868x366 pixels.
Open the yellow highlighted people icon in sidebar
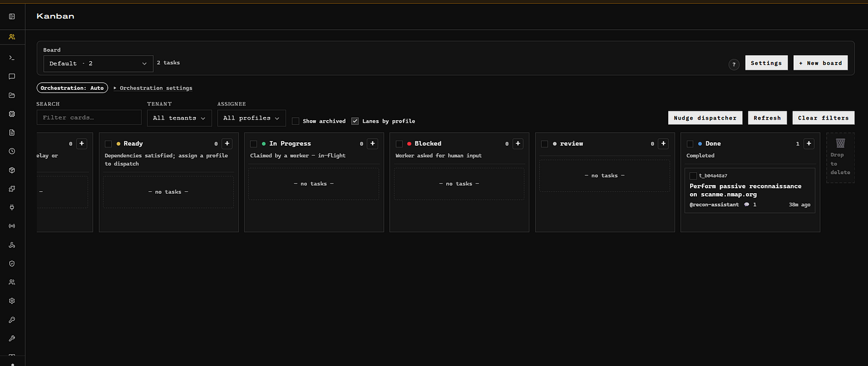(x=12, y=37)
